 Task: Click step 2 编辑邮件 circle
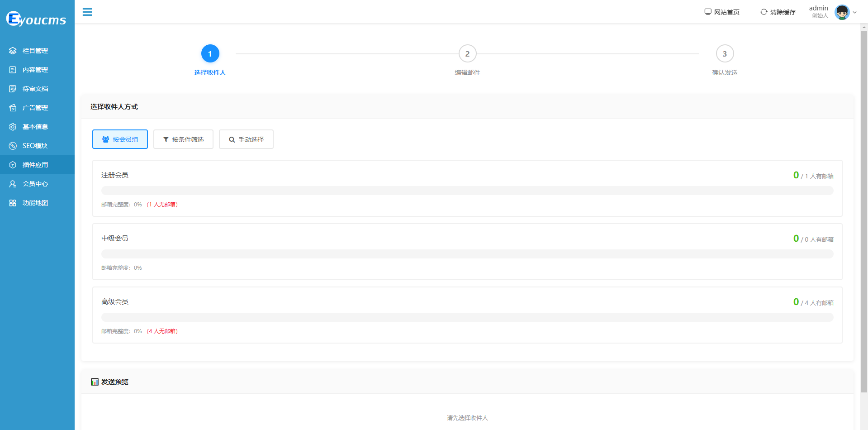click(x=467, y=54)
